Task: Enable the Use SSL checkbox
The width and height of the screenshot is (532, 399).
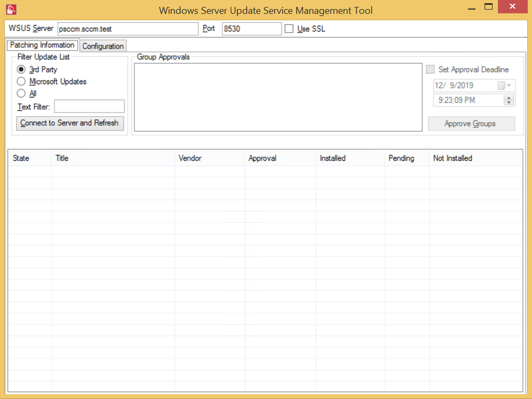Action: point(289,29)
